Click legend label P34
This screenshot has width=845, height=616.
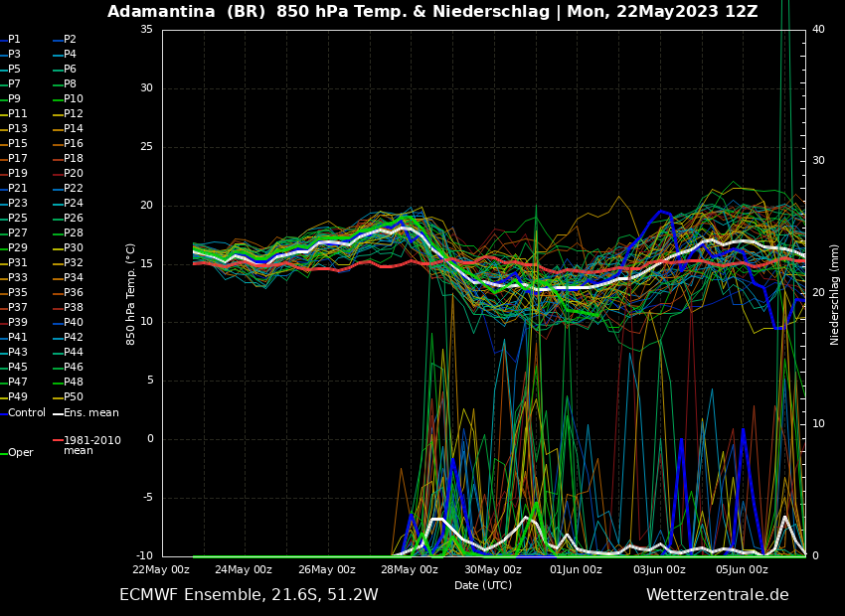[68, 278]
